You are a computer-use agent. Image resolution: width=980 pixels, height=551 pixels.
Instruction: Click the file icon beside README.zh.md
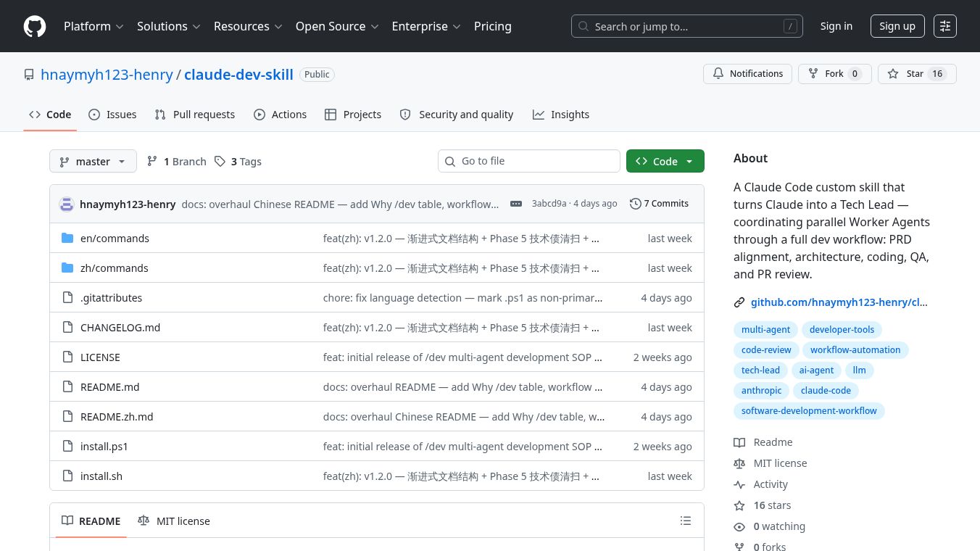click(67, 416)
